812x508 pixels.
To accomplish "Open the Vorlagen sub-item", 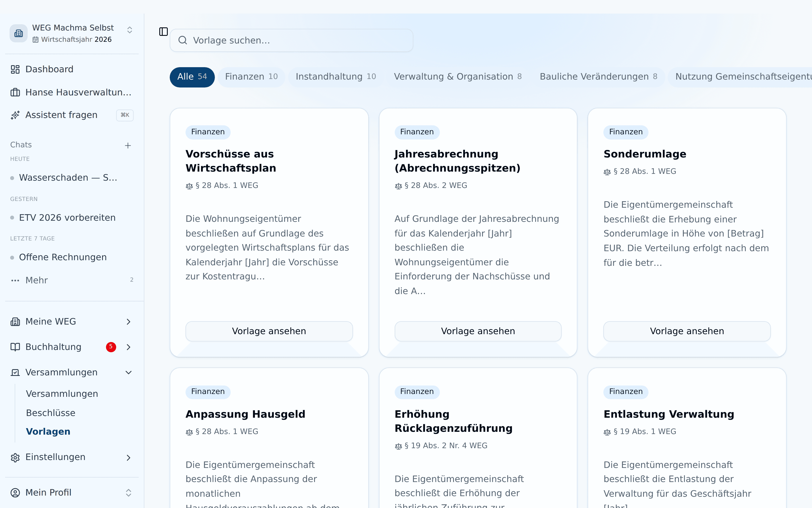I will [x=48, y=432].
